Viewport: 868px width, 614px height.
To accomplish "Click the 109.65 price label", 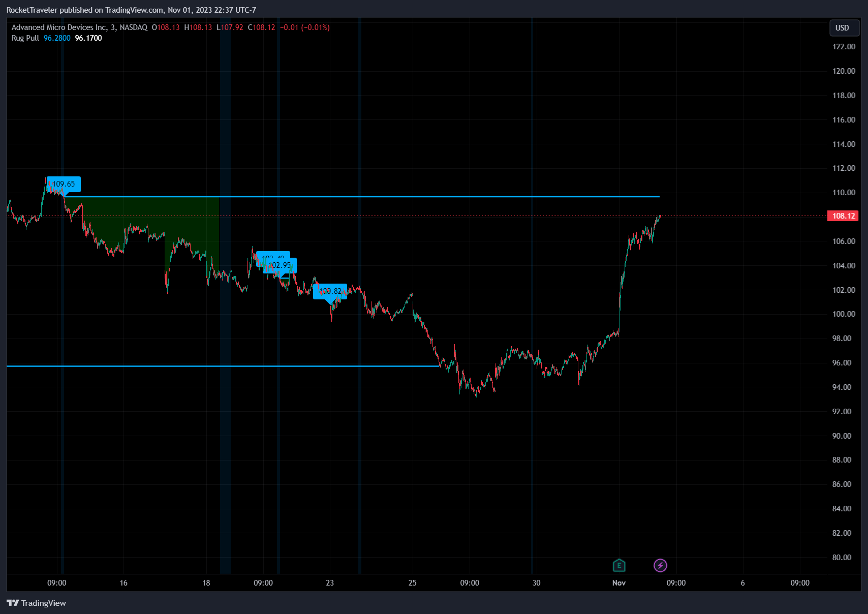I will click(64, 184).
